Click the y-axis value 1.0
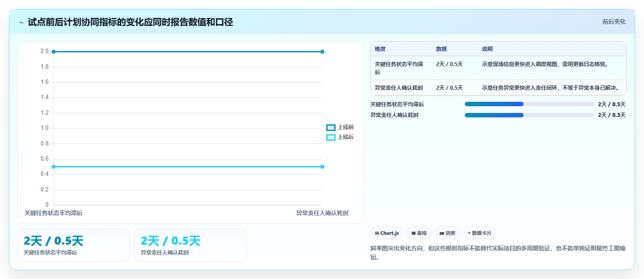 coord(45,128)
